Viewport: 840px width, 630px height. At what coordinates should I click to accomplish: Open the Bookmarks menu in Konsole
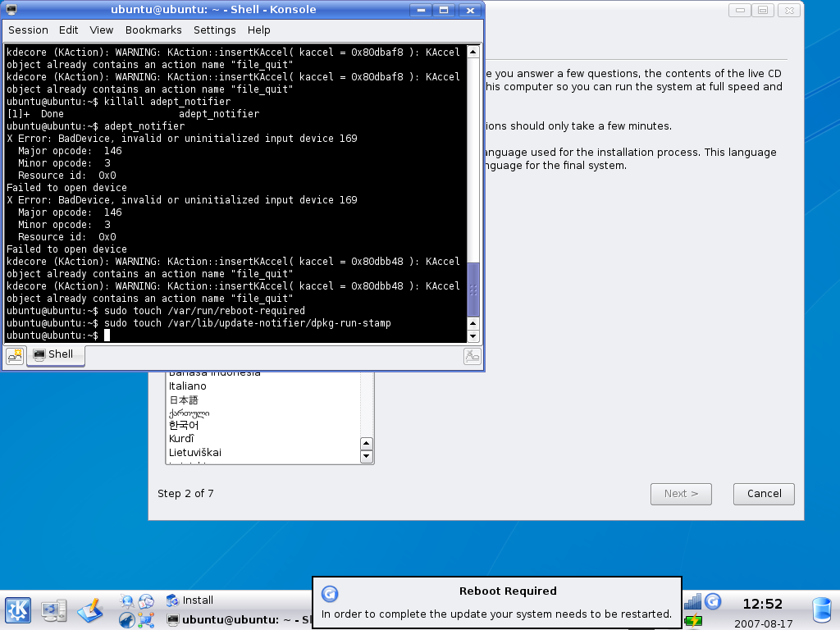tap(153, 30)
